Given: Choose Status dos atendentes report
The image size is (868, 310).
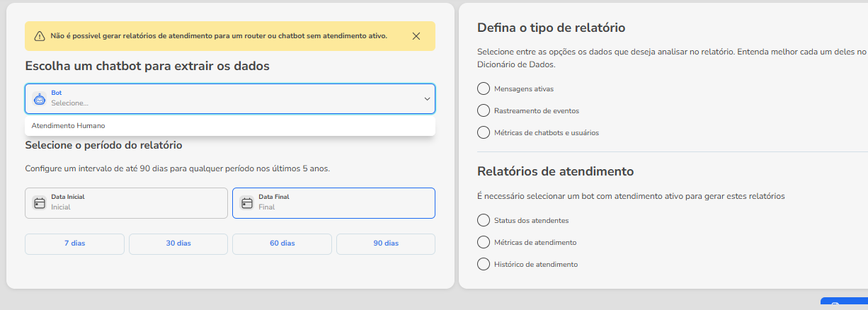Looking at the screenshot, I should [484, 220].
